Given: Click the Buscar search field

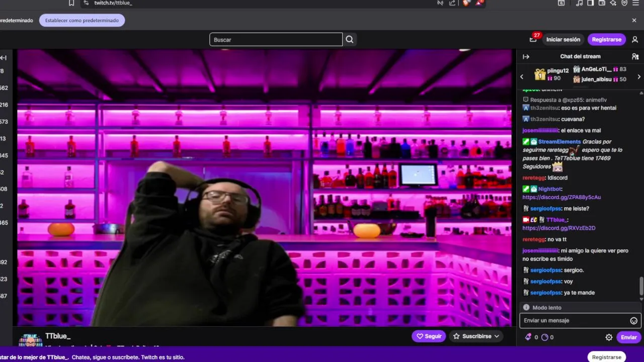Looking at the screenshot, I should point(276,40).
